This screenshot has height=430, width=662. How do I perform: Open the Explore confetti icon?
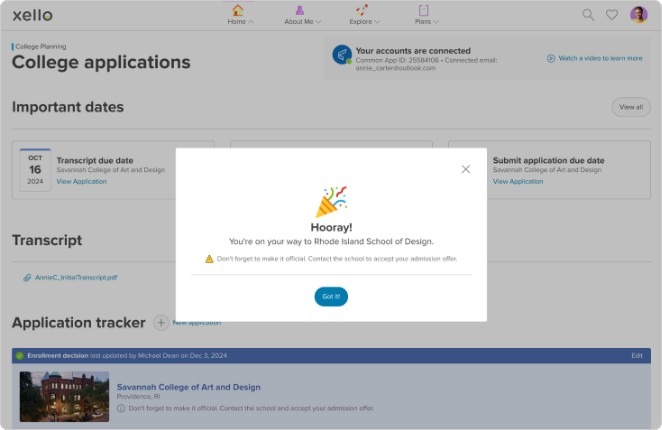[x=362, y=10]
